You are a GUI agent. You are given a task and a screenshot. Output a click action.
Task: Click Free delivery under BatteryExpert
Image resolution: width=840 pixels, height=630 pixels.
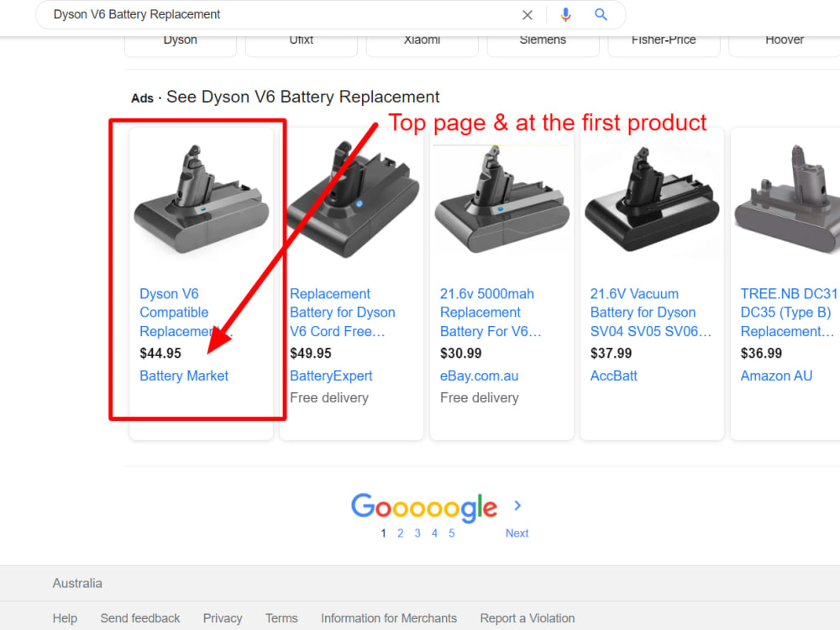click(329, 398)
